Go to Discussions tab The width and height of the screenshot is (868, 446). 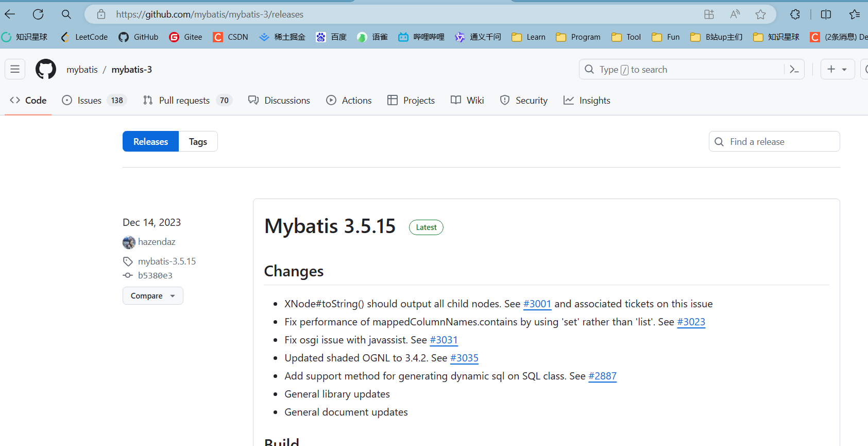279,101
